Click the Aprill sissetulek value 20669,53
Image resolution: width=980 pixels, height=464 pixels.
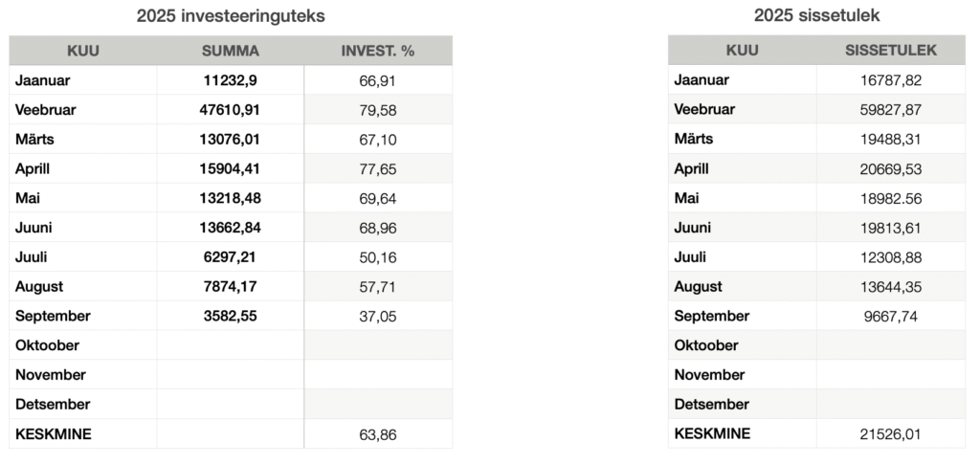tap(891, 168)
